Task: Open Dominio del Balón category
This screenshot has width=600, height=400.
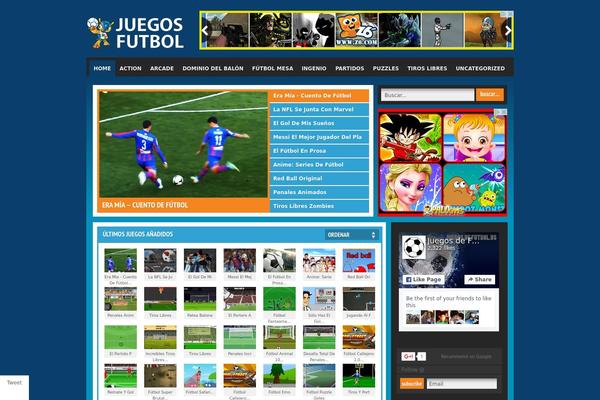Action: pos(213,68)
